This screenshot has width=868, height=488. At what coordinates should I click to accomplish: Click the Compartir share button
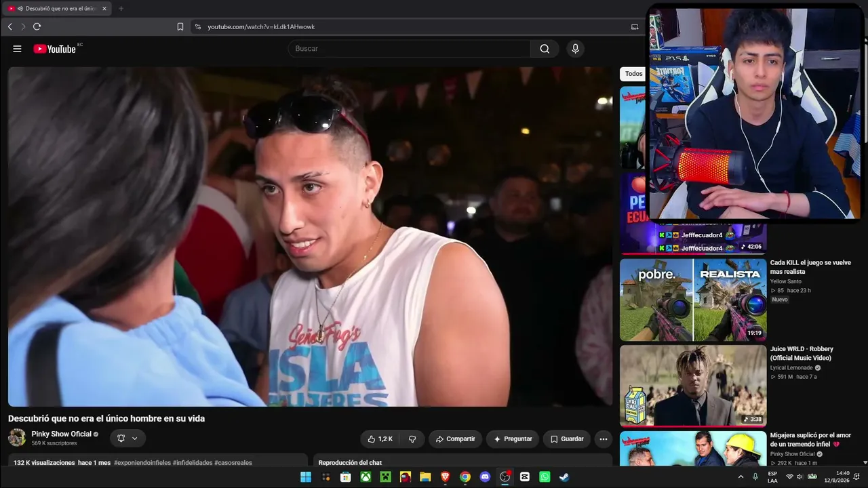tap(455, 439)
